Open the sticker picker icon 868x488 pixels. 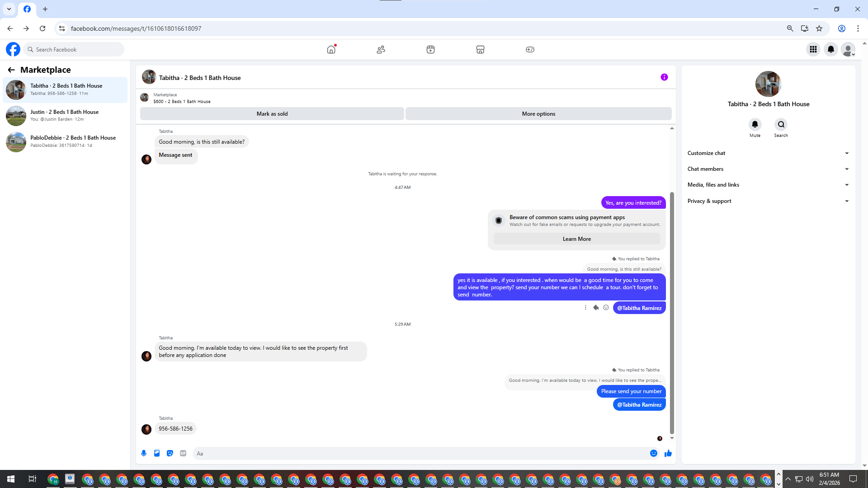(170, 453)
